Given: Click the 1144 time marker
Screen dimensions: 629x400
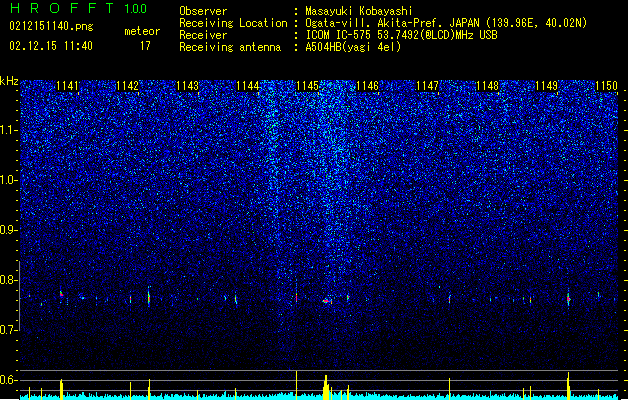Looking at the screenshot, I should 248,86.
